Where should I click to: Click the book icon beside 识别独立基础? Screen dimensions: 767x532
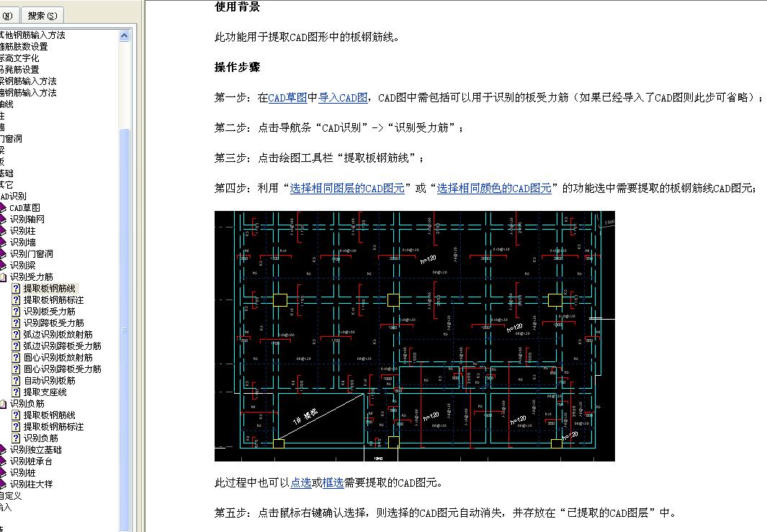point(3,449)
